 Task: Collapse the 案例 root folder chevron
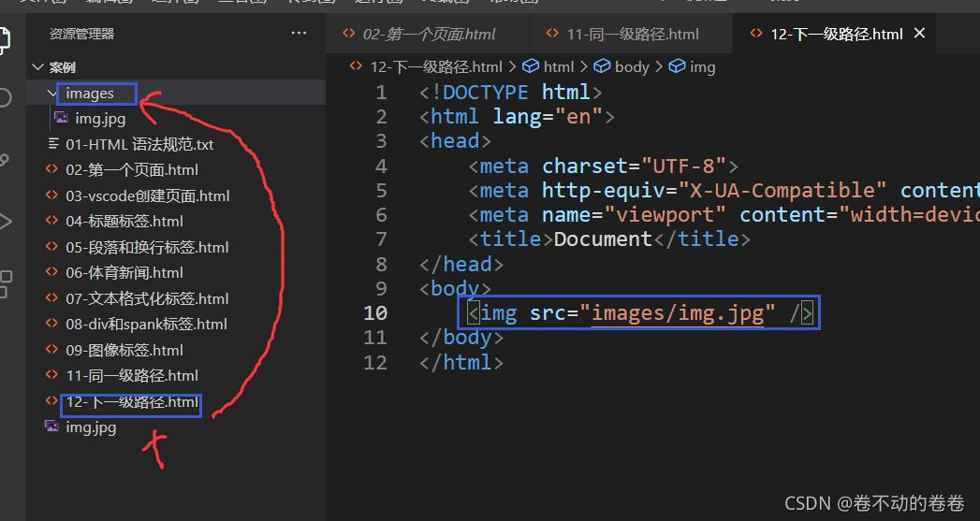point(38,67)
